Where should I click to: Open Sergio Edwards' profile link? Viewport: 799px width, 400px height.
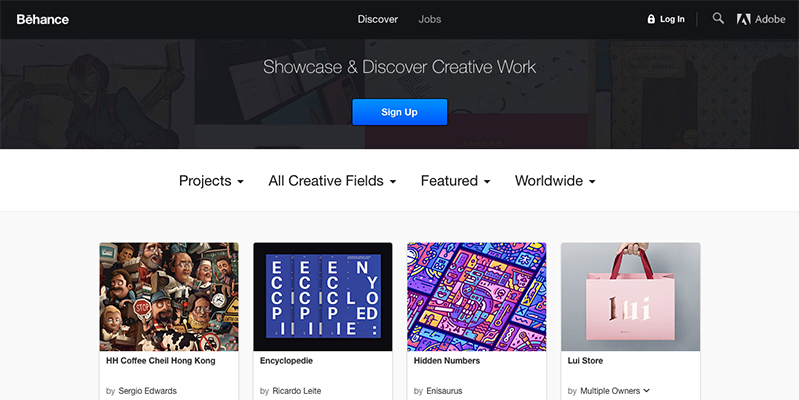[147, 391]
